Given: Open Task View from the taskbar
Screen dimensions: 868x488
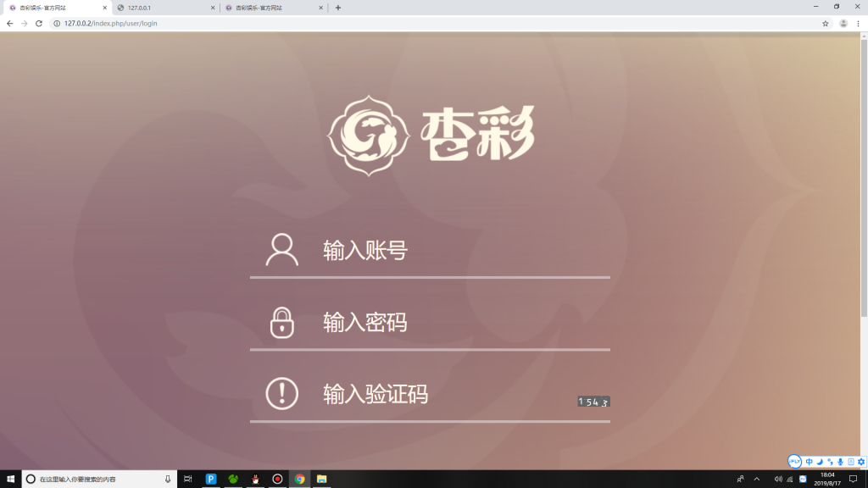Looking at the screenshot, I should 187,480.
